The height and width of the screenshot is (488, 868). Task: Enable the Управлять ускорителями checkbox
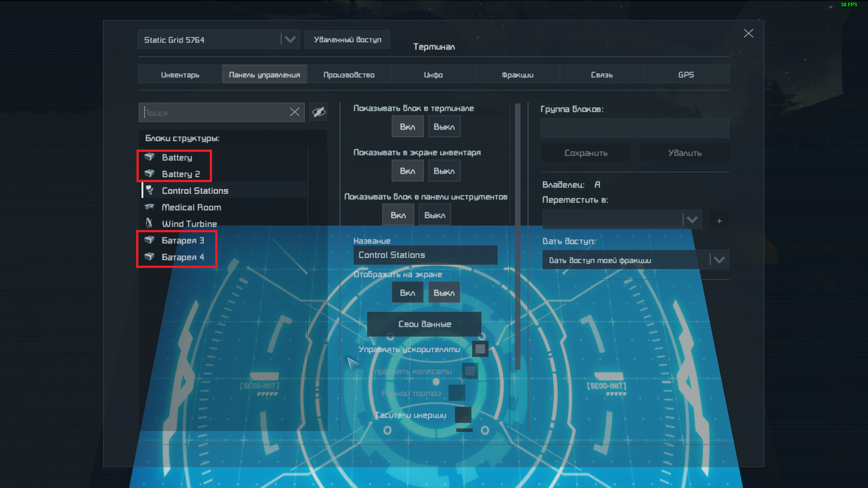(480, 349)
